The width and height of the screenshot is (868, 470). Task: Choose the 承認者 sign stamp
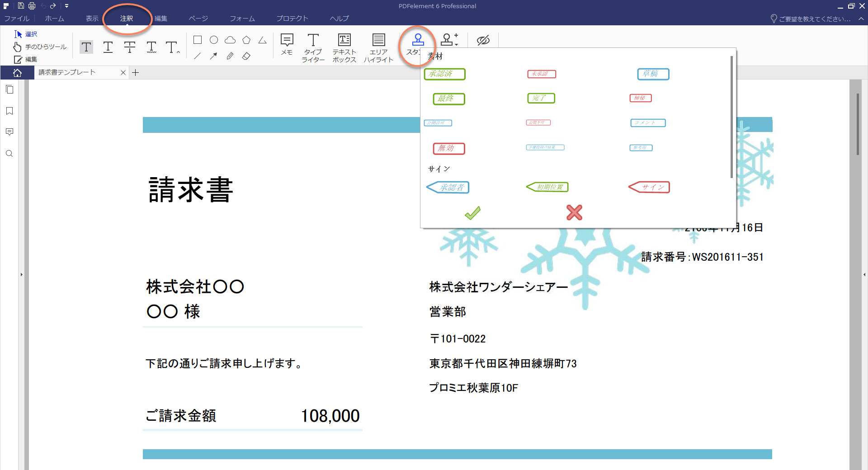[448, 187]
